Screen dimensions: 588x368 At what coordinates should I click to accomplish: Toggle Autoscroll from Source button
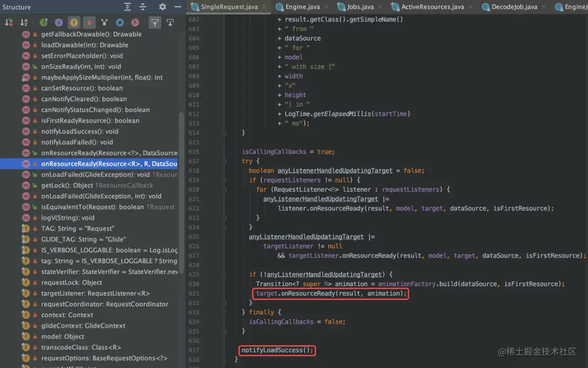(170, 23)
